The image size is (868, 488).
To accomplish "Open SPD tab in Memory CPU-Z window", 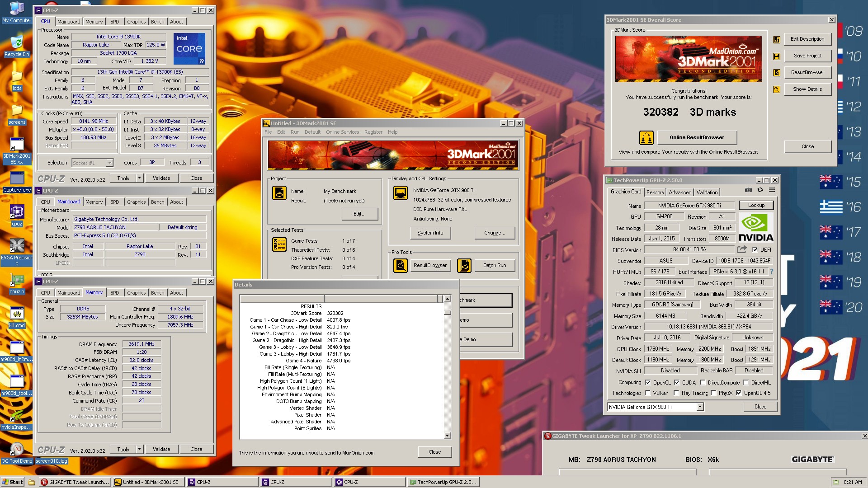I will tap(115, 293).
